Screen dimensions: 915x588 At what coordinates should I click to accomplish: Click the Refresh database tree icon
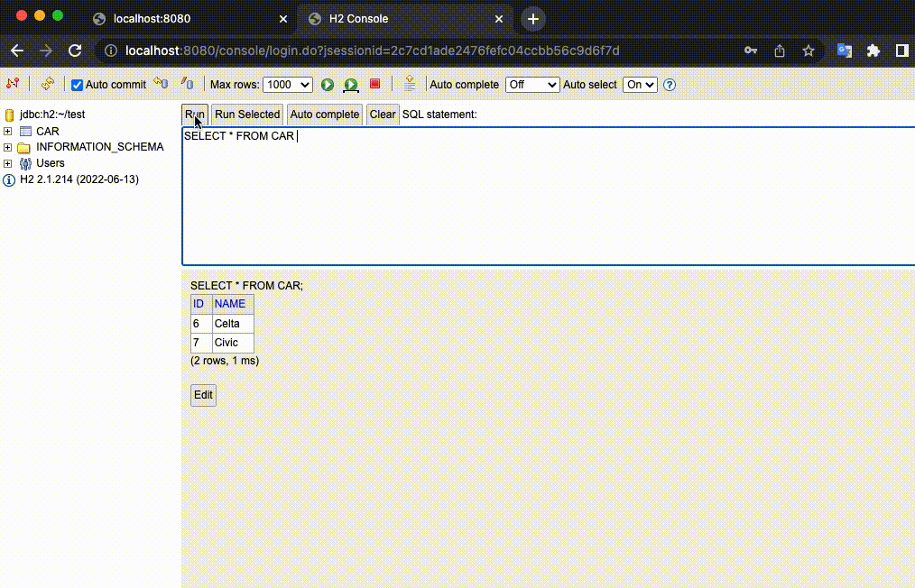point(47,84)
